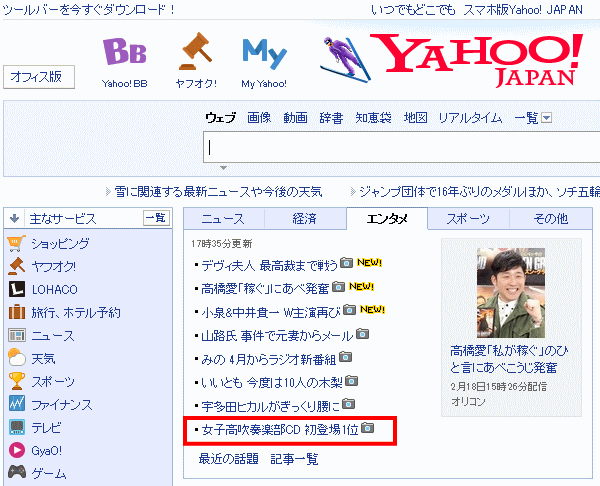Open headline 山路氏 事件で元妻からメール
The height and width of the screenshot is (486, 600).
(x=277, y=336)
